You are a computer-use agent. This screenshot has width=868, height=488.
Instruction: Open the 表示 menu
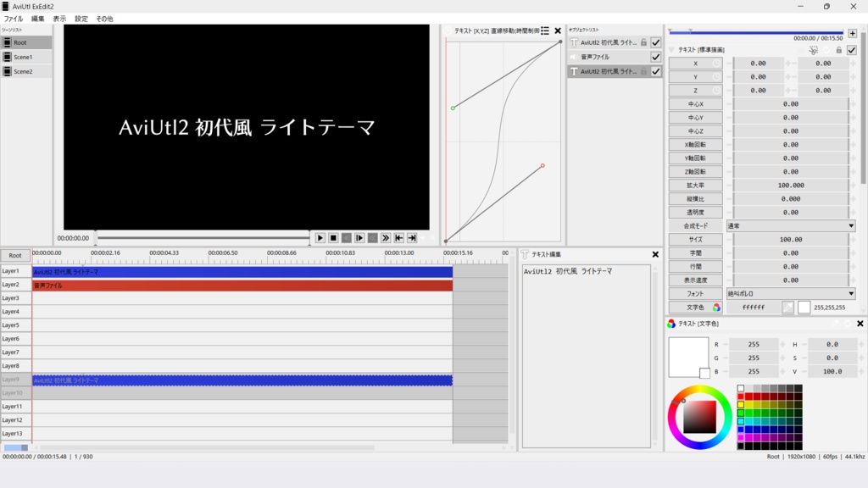coord(59,19)
